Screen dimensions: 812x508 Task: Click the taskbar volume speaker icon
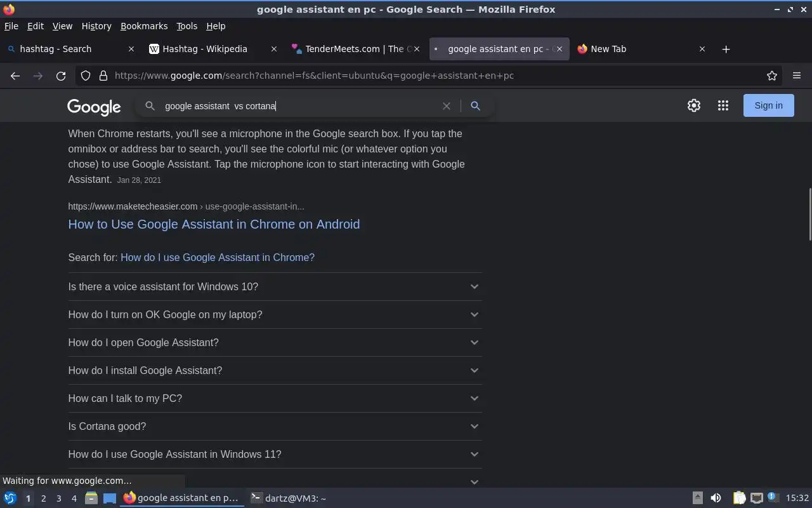point(716,498)
